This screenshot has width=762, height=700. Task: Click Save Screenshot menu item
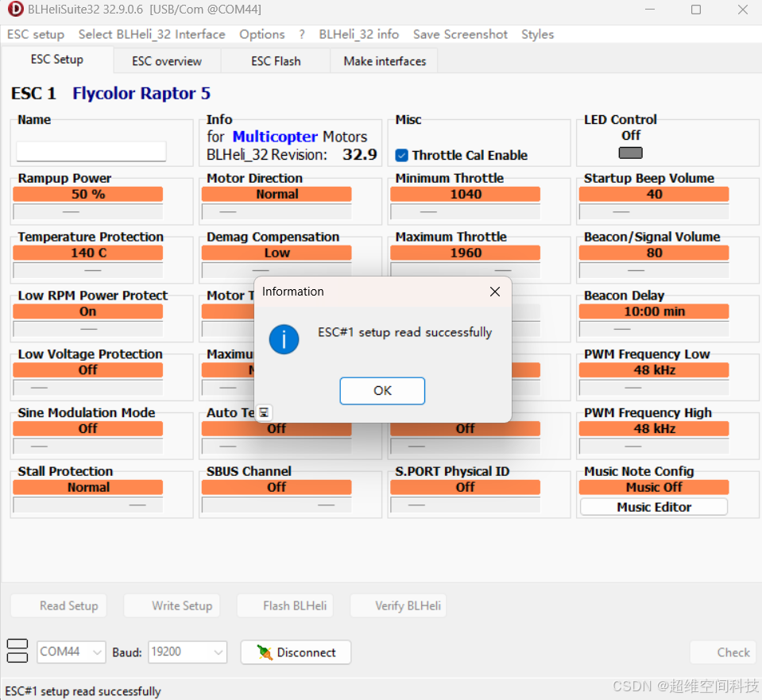point(460,34)
